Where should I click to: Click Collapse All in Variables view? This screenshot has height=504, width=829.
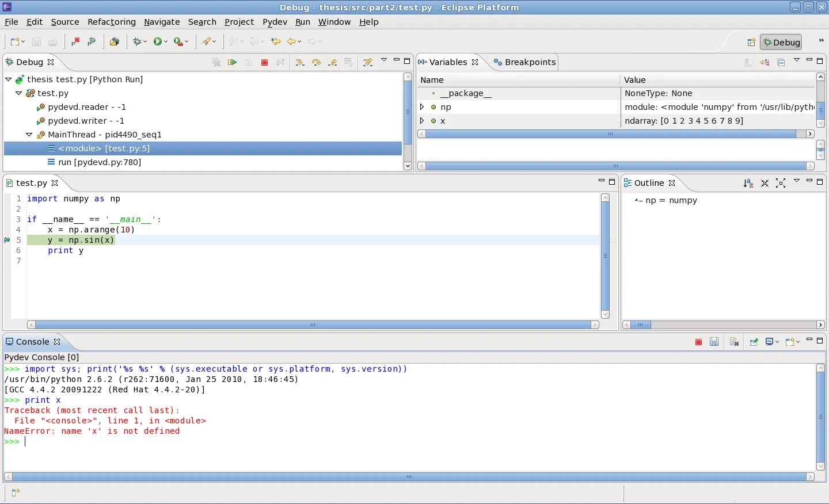[x=781, y=62]
